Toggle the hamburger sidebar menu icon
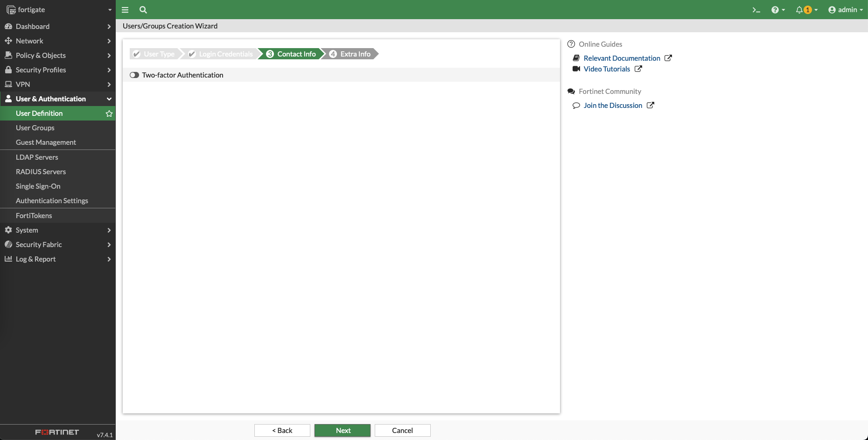The width and height of the screenshot is (868, 440). click(x=125, y=10)
